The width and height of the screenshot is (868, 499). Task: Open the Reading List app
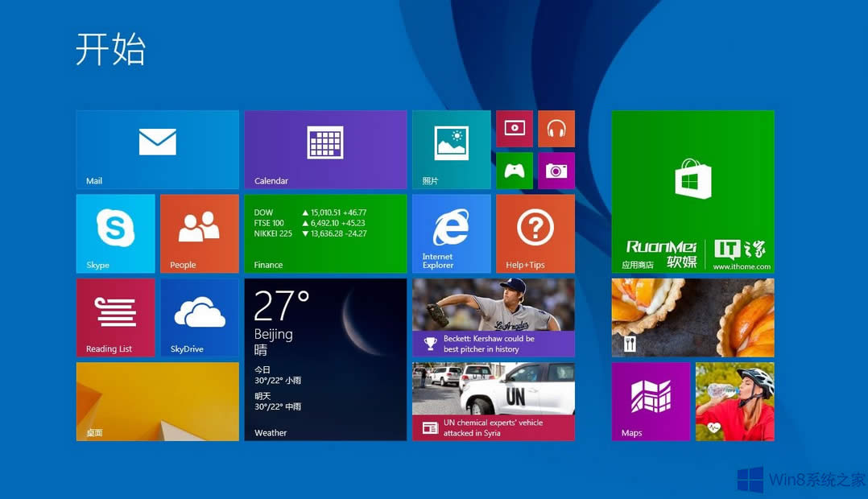point(115,316)
